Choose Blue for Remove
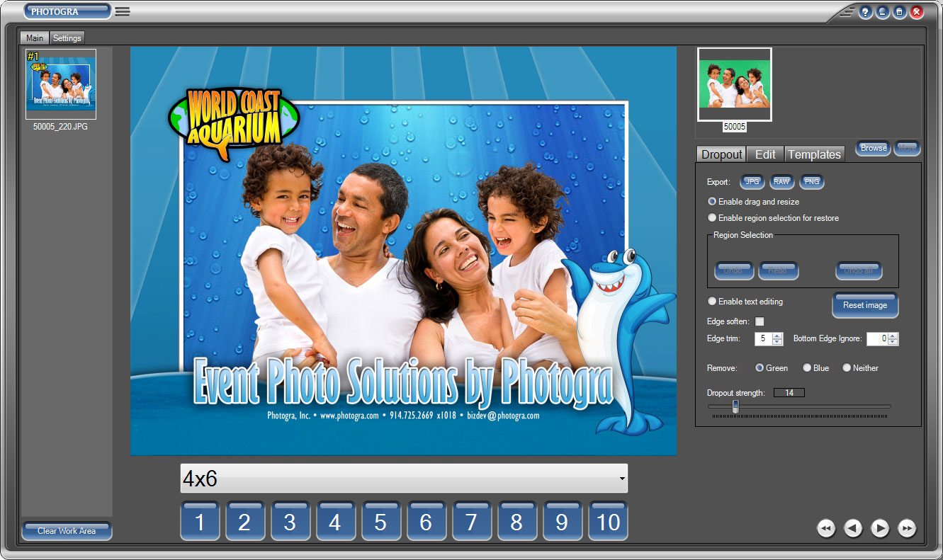Screen dimensions: 943x560 815,368
